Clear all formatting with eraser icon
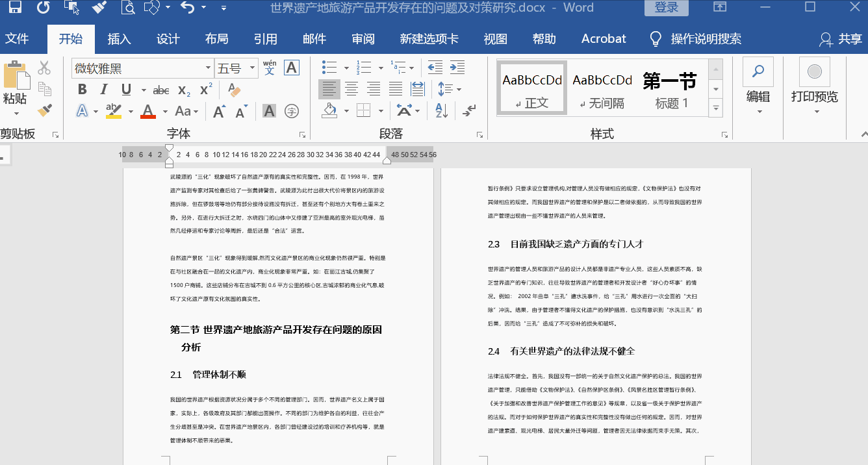This screenshot has width=868, height=465. point(234,90)
